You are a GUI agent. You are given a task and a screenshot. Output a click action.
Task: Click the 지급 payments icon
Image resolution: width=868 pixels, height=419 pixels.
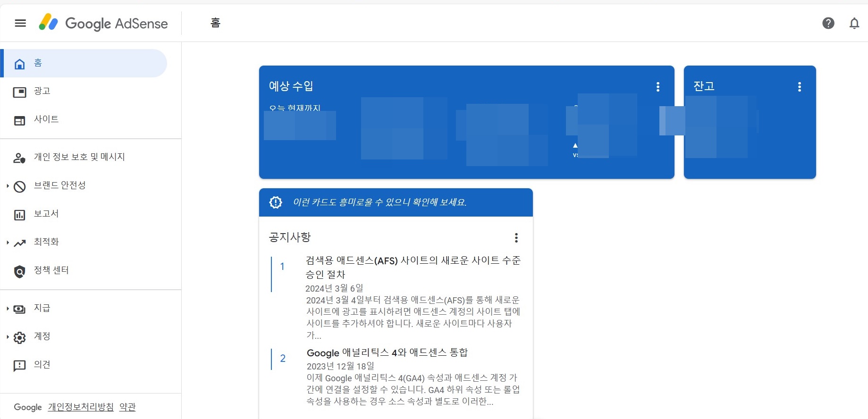coord(19,310)
